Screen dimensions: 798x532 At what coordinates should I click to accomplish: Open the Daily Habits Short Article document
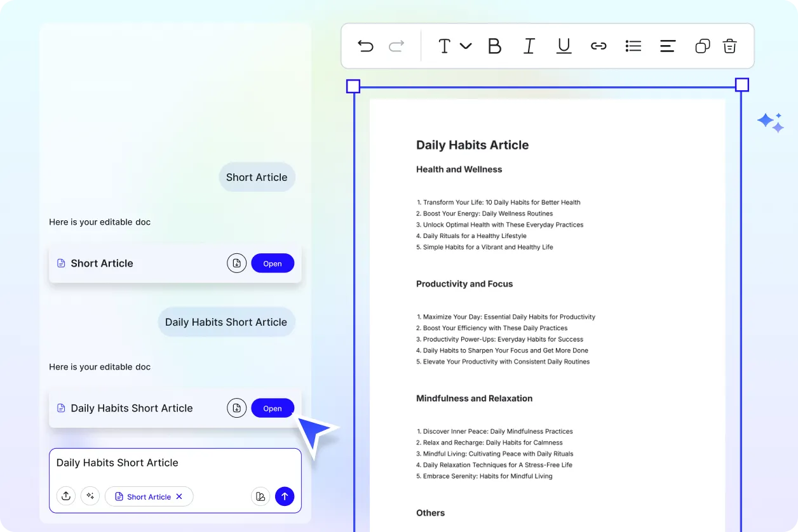click(x=272, y=408)
